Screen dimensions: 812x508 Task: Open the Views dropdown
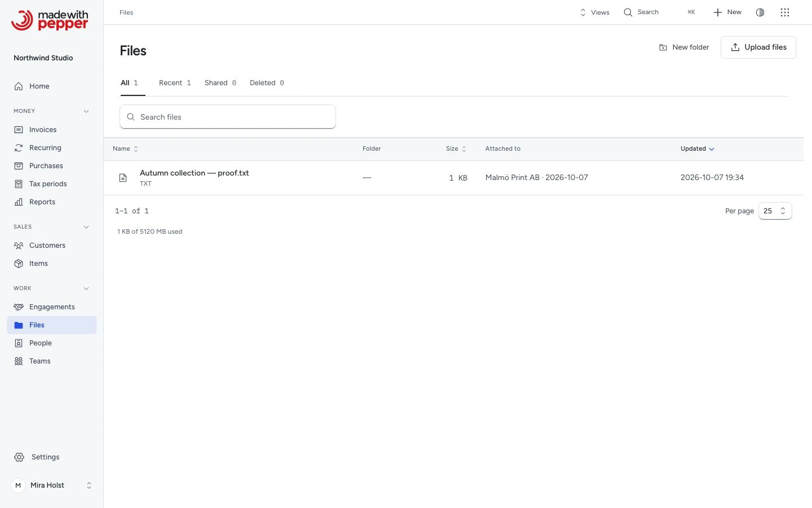[594, 12]
